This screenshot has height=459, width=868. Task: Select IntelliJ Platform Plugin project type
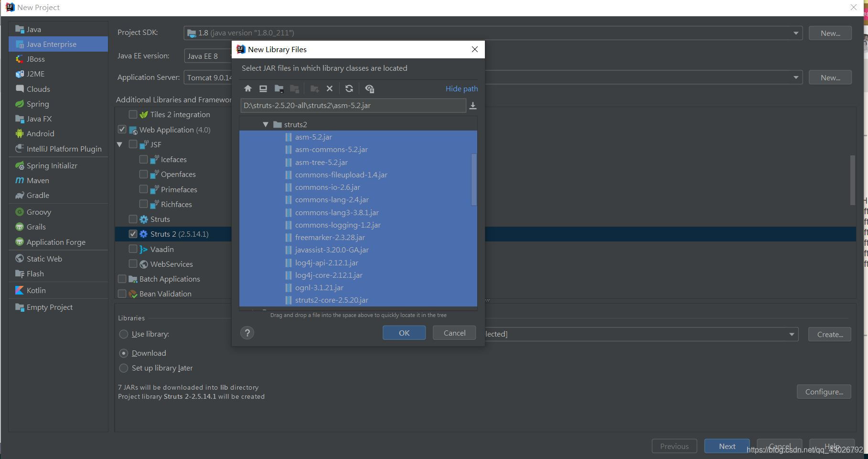click(58, 149)
